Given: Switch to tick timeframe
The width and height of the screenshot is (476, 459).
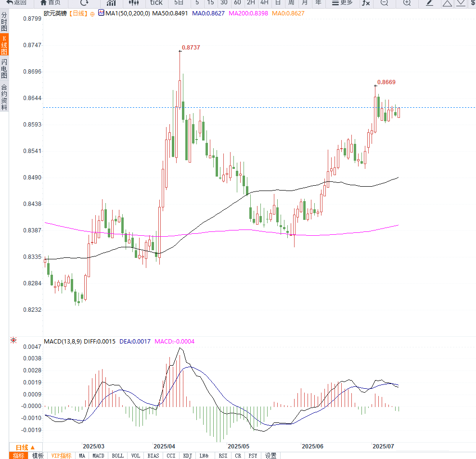Looking at the screenshot, I should click(x=156, y=3).
